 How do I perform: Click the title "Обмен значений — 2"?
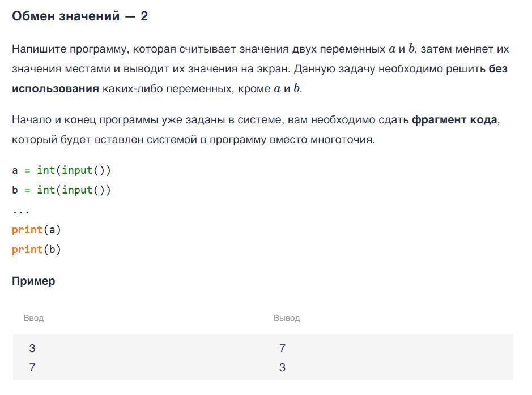pyautogui.click(x=80, y=16)
